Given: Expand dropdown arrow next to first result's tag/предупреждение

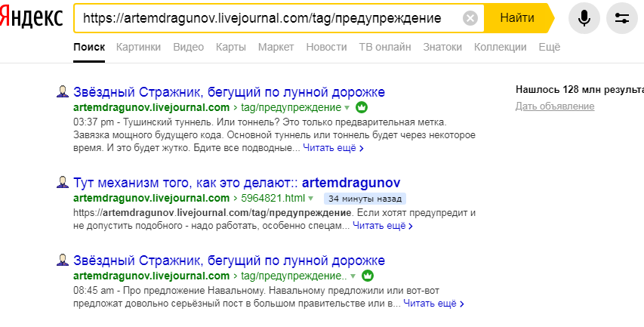Looking at the screenshot, I should click(347, 108).
